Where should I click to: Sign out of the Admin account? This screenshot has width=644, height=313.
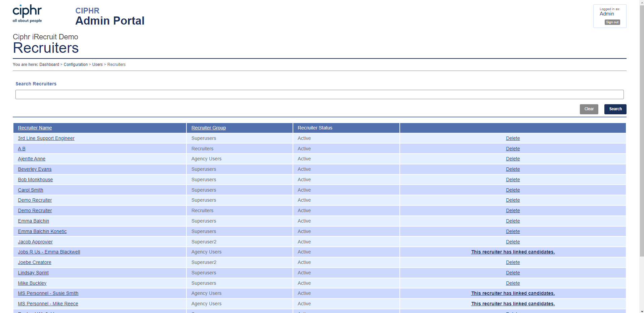coord(612,22)
